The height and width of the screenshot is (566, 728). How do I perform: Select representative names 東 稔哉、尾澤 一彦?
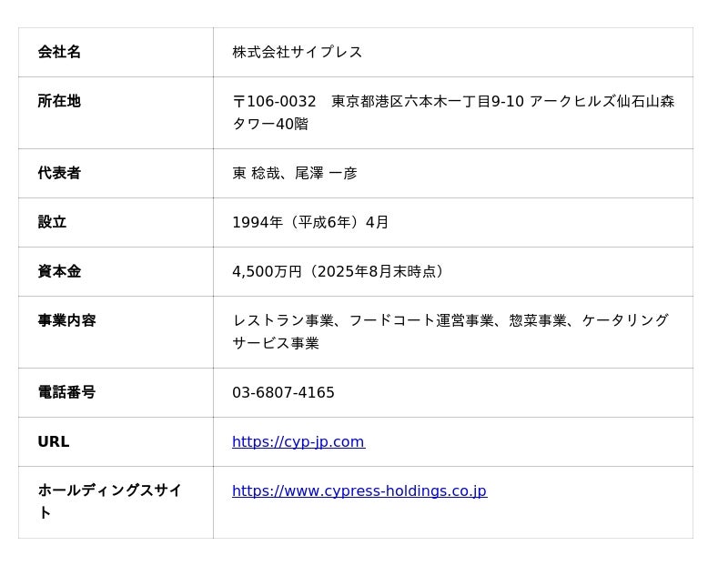(x=295, y=173)
